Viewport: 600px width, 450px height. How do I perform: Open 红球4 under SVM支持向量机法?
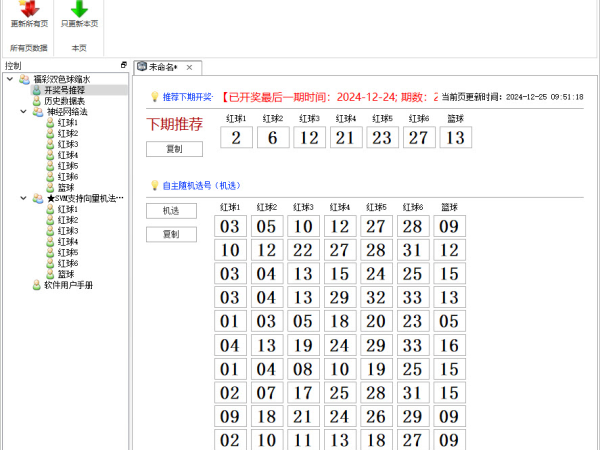click(68, 242)
